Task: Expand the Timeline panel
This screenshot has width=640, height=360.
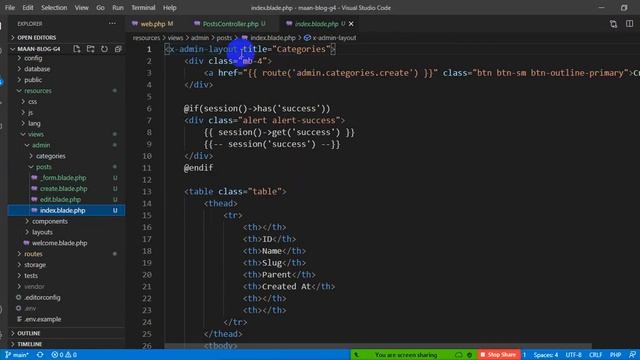Action: pos(29,344)
